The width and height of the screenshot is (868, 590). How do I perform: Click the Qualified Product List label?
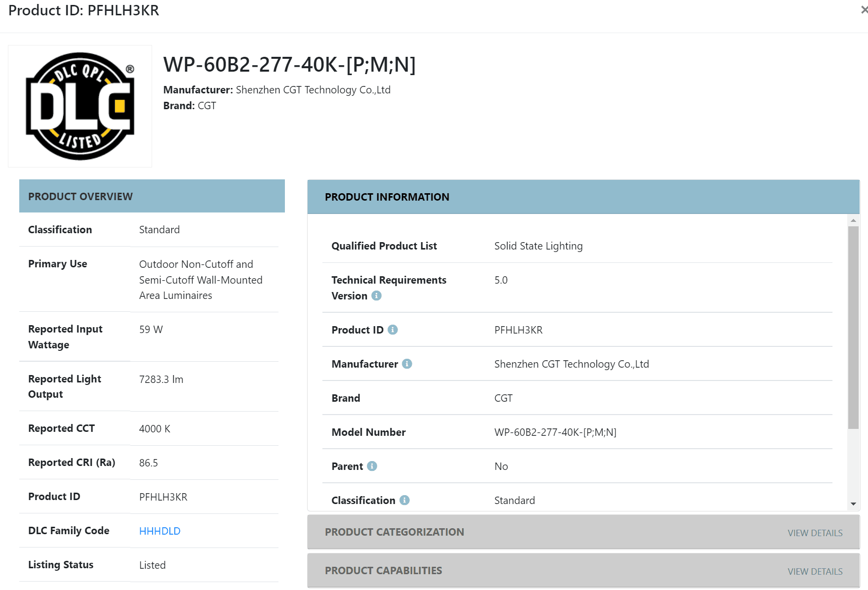click(x=384, y=246)
